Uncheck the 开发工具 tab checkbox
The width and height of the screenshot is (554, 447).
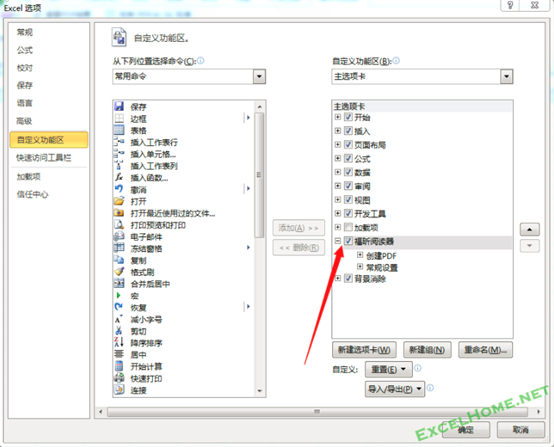tap(348, 213)
